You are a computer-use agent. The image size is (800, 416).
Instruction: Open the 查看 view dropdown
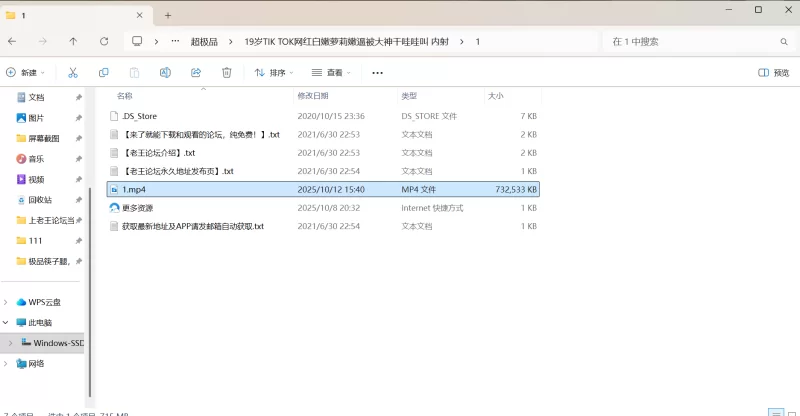pos(331,72)
